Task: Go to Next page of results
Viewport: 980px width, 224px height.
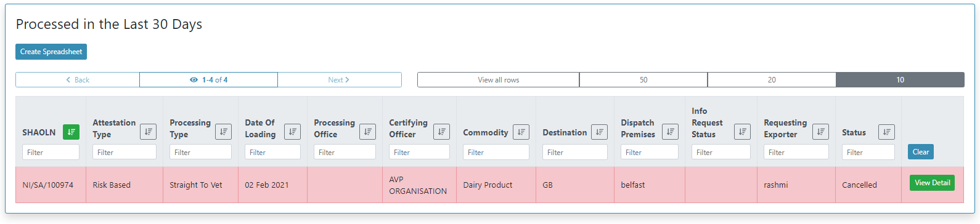Action: pyautogui.click(x=339, y=80)
